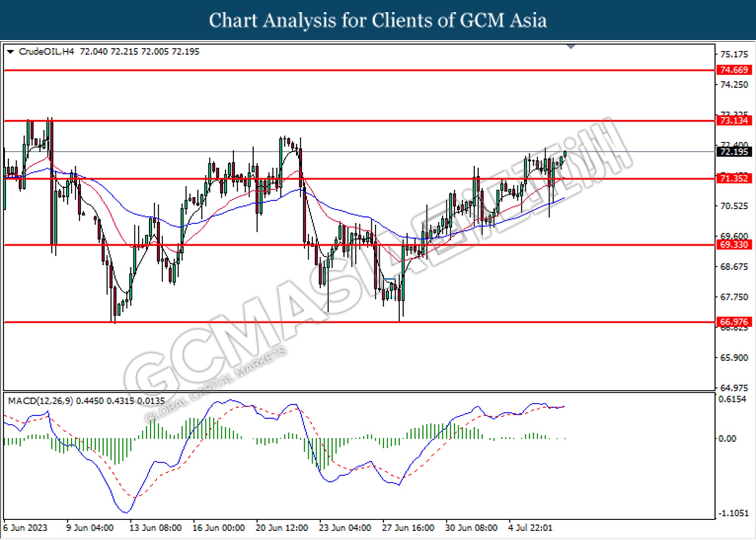The image size is (756, 540).
Task: Click the 75.175 price axis value
Action: point(734,54)
